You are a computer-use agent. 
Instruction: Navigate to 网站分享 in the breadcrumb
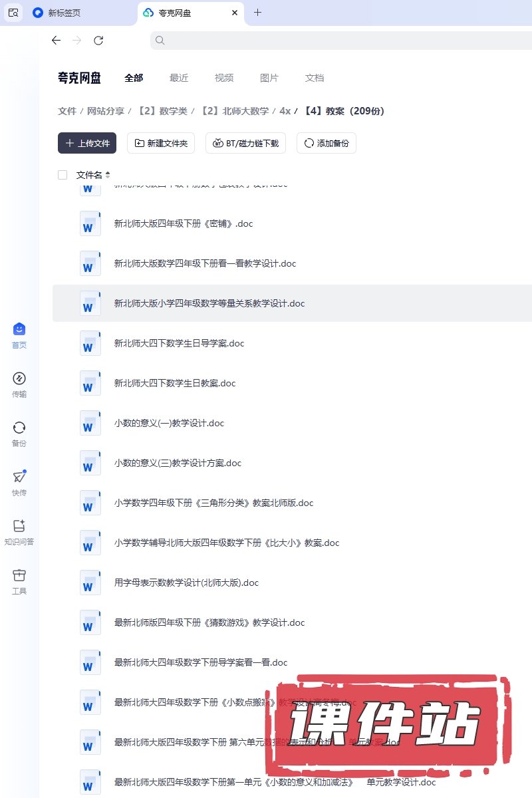106,111
